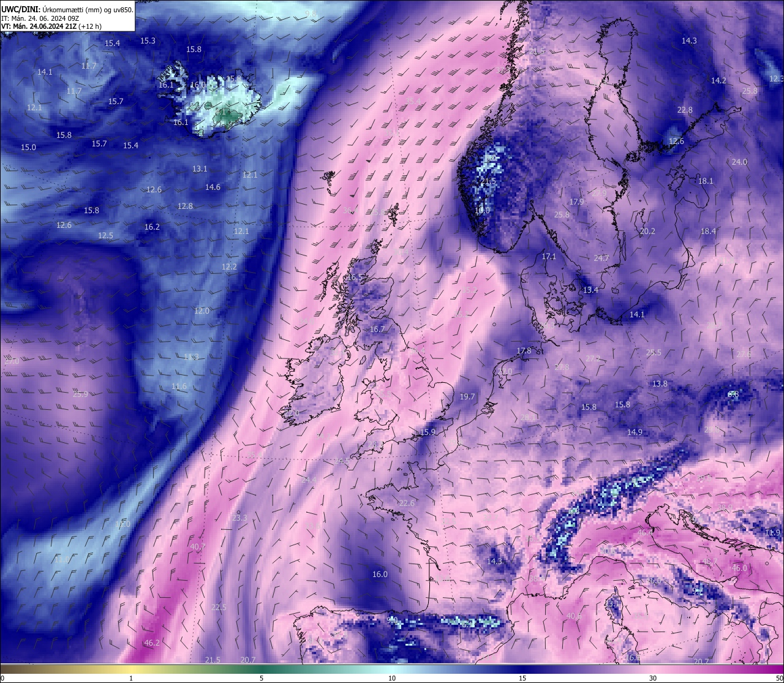Click the 40.6 value label
The height and width of the screenshot is (683, 784).
click(x=574, y=616)
